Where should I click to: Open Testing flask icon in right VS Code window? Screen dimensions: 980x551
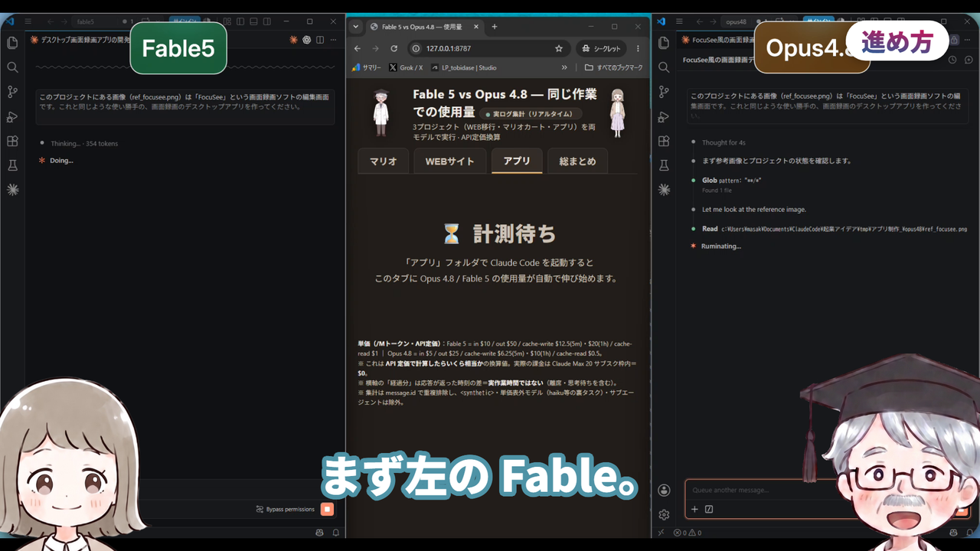click(x=664, y=165)
